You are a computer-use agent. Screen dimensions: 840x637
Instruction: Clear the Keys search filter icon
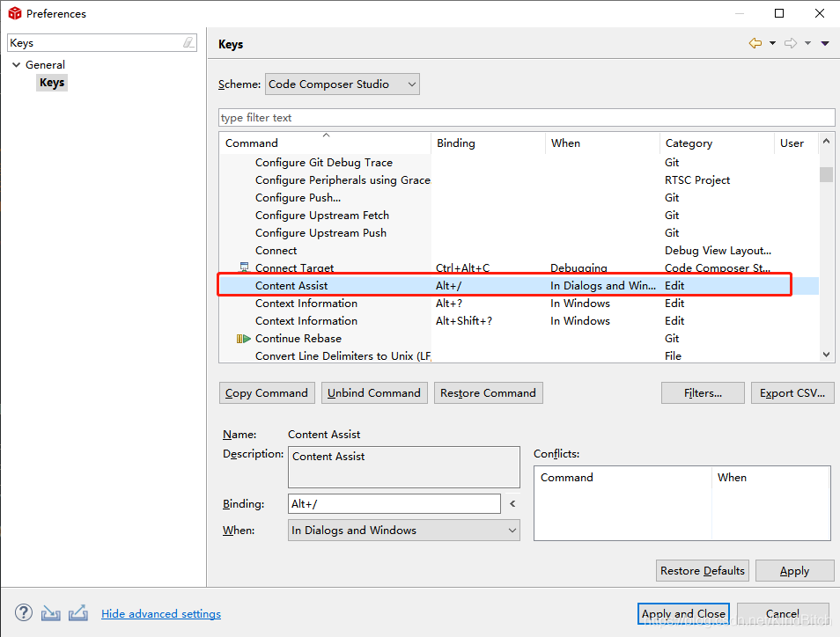click(x=188, y=43)
